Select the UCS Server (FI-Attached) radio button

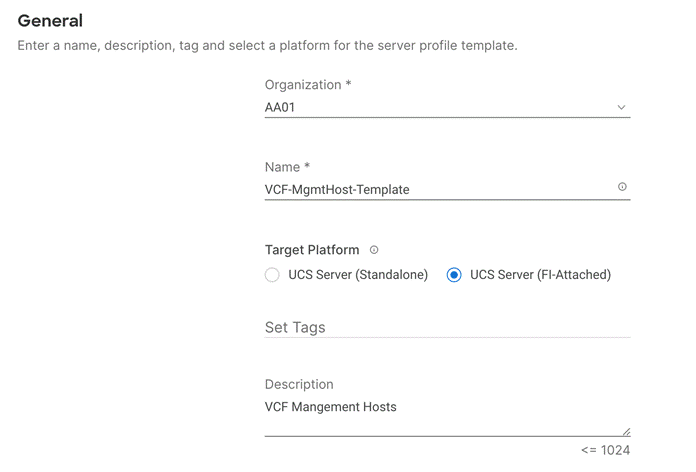(x=454, y=275)
